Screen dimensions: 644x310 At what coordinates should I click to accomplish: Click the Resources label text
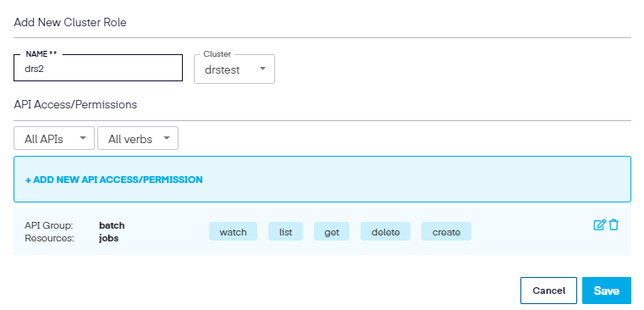(x=49, y=238)
